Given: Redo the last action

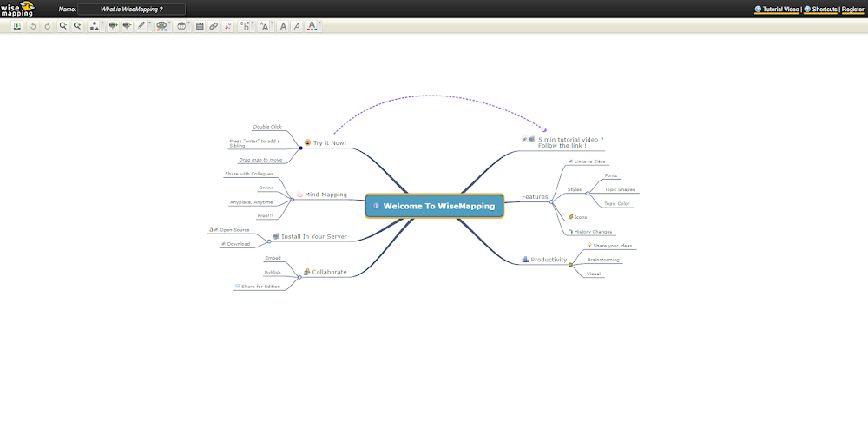Looking at the screenshot, I should [47, 26].
